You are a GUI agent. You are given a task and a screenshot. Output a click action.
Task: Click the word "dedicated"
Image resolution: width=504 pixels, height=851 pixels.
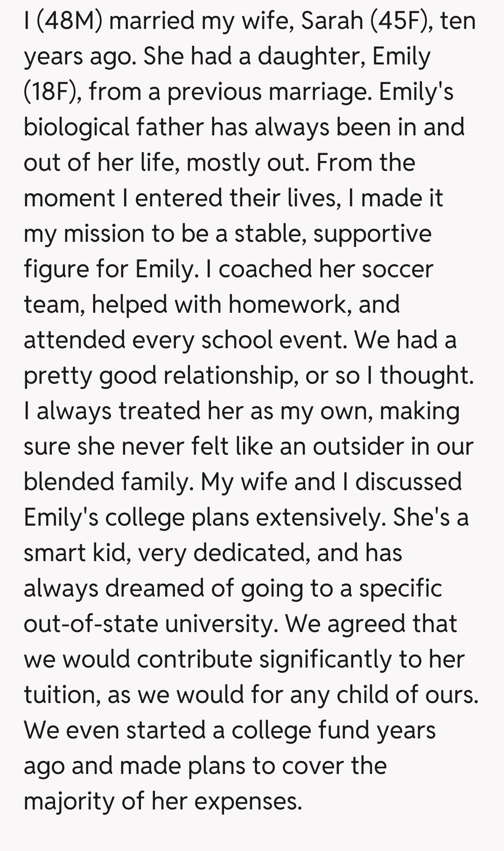(x=252, y=553)
